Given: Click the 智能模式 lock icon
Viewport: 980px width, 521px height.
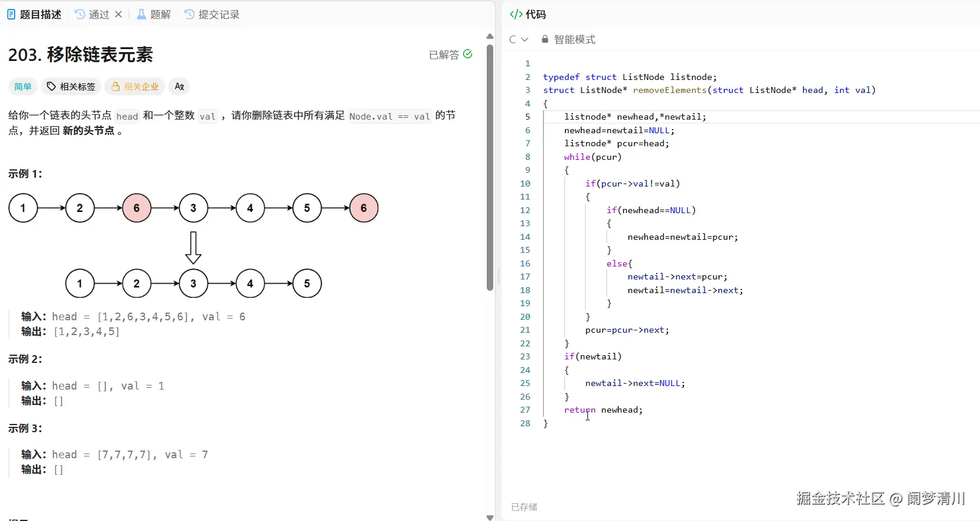Looking at the screenshot, I should (x=545, y=39).
